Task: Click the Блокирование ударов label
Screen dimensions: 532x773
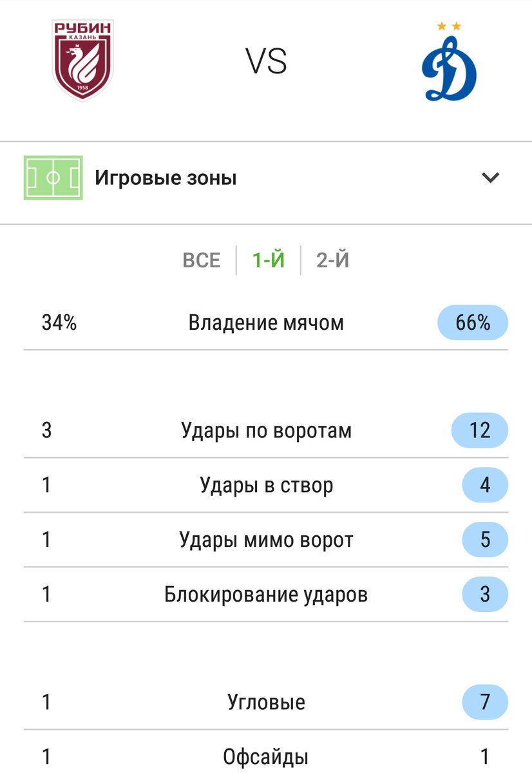Action: tap(266, 595)
